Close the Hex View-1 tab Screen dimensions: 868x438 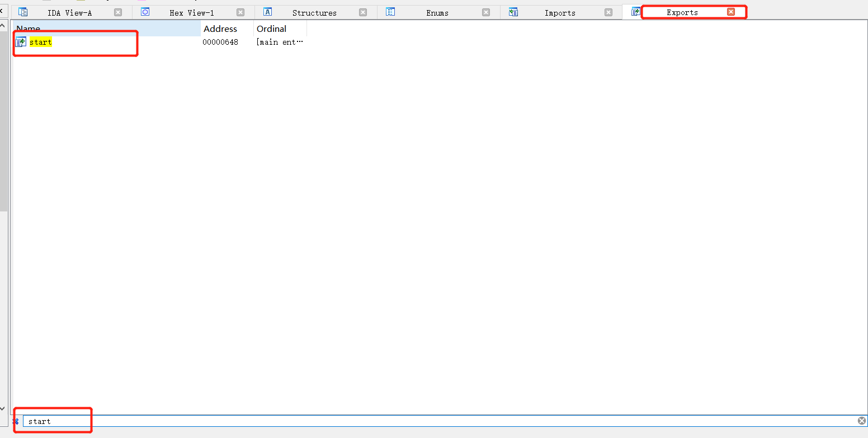click(x=240, y=12)
